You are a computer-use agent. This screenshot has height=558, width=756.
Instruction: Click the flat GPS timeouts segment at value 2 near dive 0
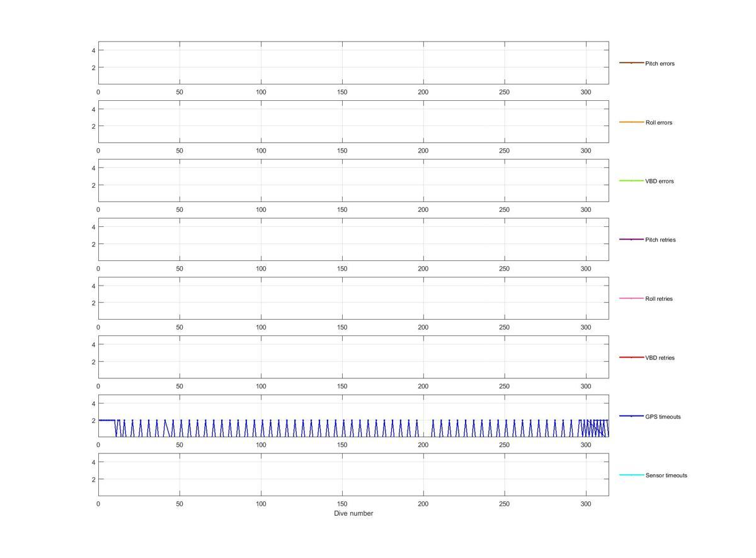(x=107, y=420)
